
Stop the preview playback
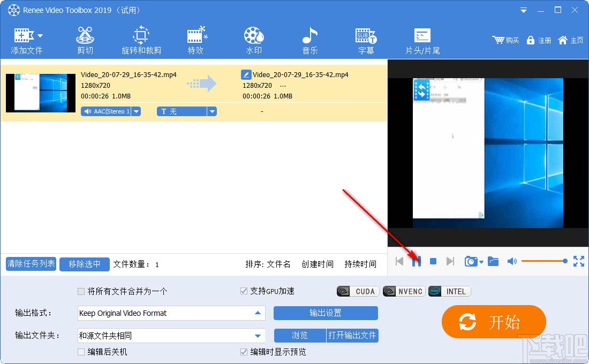coord(433,261)
